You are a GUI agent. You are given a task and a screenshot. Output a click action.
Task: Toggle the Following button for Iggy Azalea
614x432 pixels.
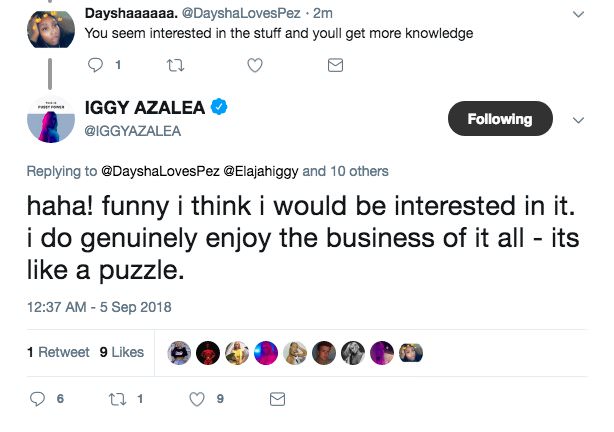click(500, 119)
